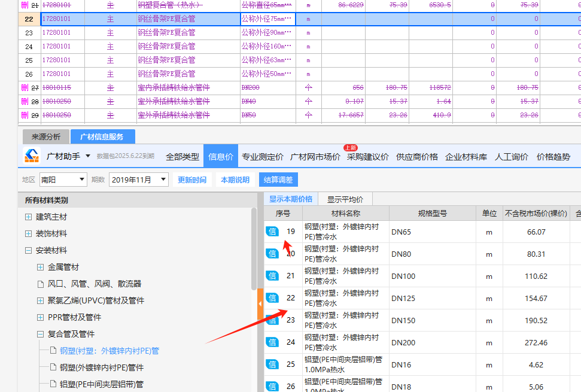Click the 删 mark on row 27
The width and height of the screenshot is (581, 392).
25,87
